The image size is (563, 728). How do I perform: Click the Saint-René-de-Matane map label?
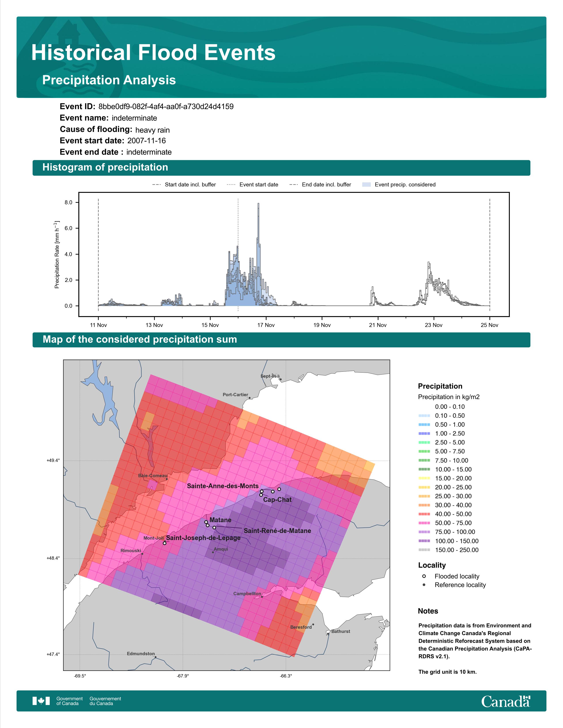[278, 531]
